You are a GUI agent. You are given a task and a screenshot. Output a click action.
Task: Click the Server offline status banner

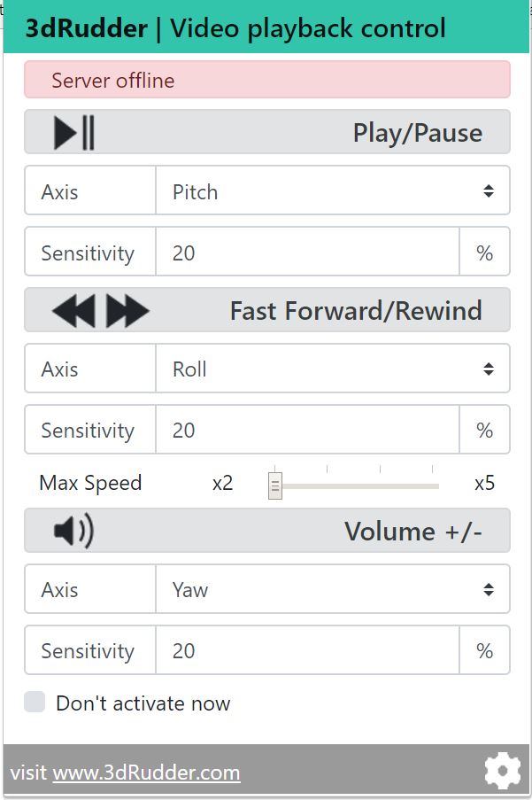(x=266, y=80)
